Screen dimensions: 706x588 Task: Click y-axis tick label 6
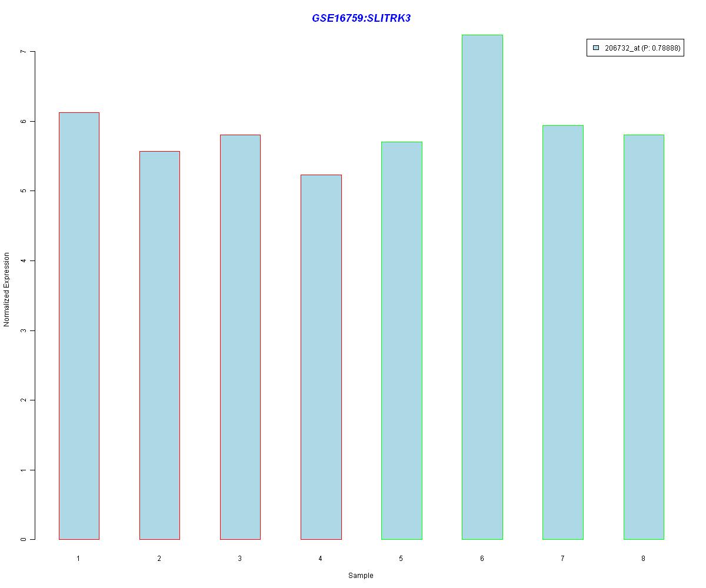point(24,121)
